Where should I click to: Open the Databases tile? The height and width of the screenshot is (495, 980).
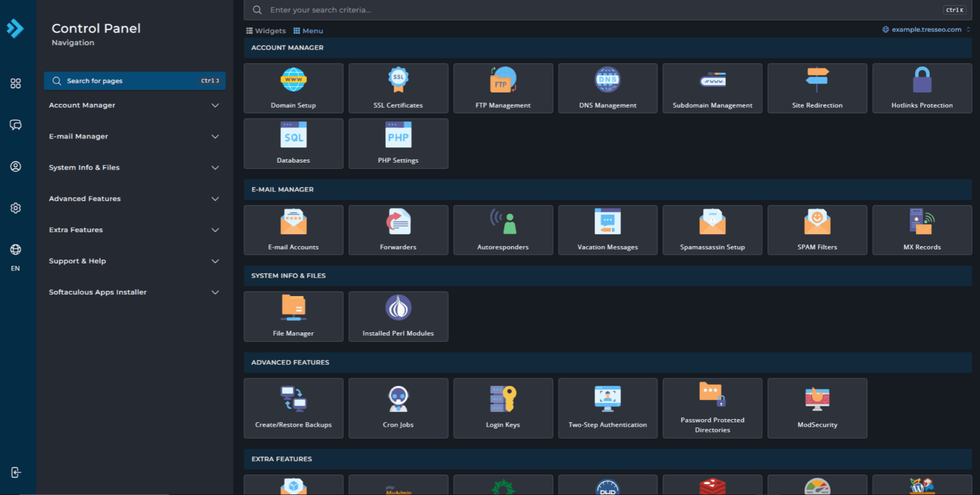coord(293,144)
